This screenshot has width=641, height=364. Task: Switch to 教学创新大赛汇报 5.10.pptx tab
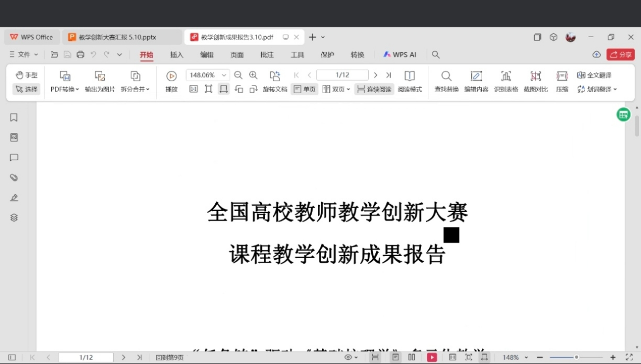click(x=117, y=37)
